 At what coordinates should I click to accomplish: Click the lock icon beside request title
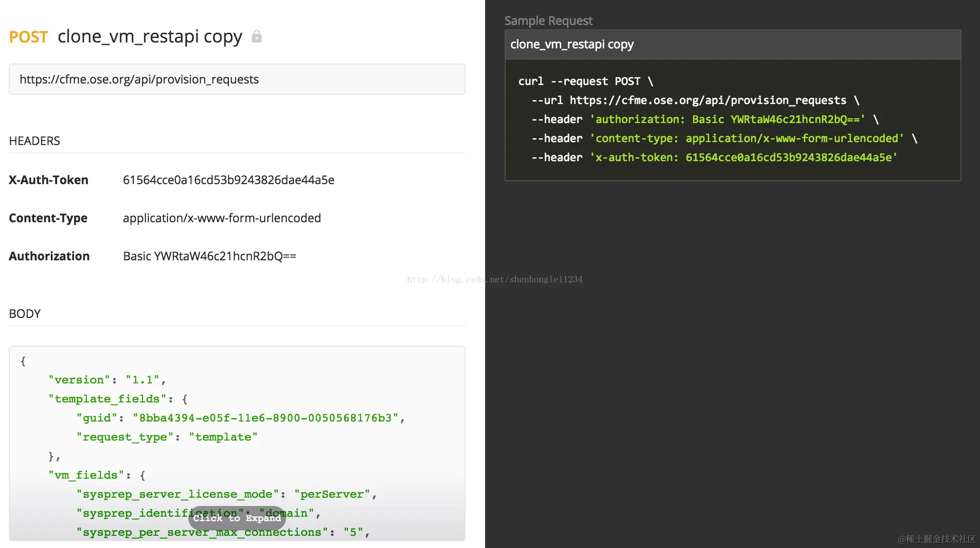point(257,37)
